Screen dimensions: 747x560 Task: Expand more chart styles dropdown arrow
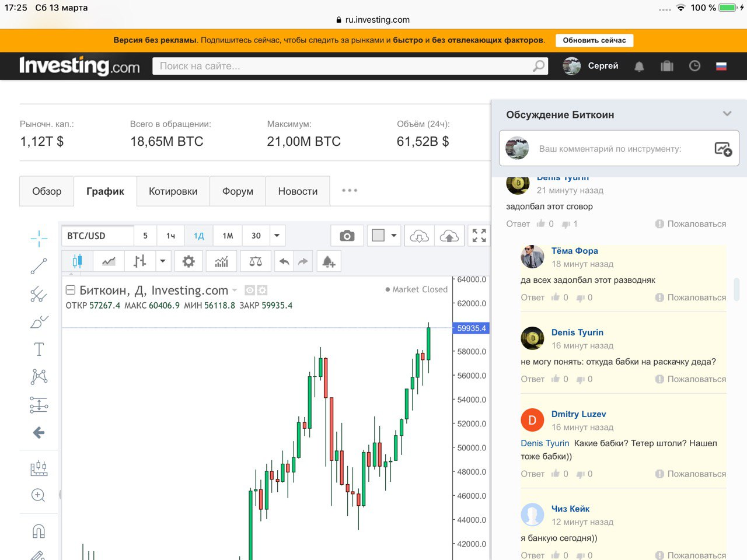163,261
